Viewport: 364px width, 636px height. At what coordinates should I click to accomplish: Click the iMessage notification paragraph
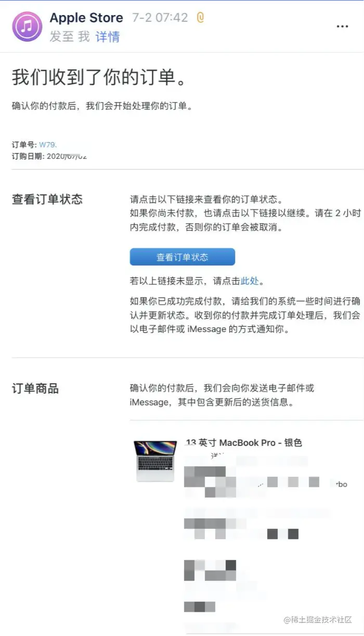coord(245,315)
